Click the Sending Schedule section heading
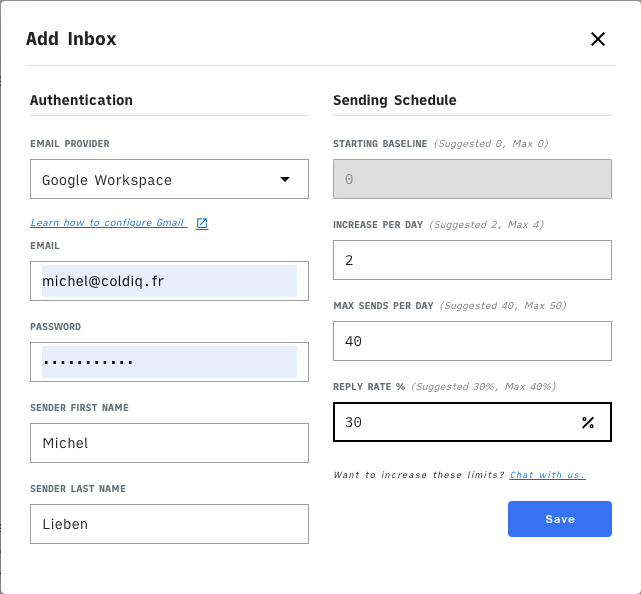The height and width of the screenshot is (594, 641). [394, 100]
